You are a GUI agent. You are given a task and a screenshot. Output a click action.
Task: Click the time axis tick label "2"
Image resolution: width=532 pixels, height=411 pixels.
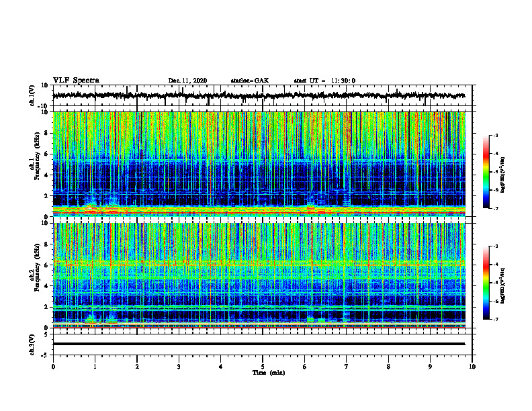(x=137, y=367)
